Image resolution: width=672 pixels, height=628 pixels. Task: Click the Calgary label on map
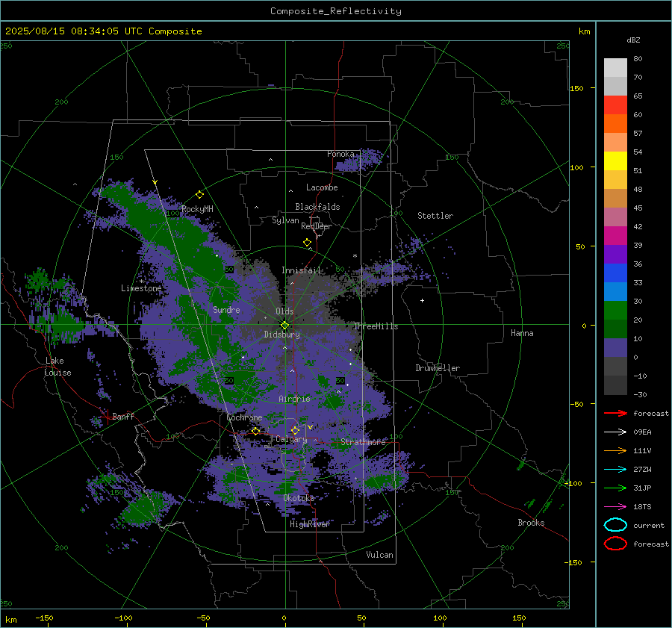point(291,439)
